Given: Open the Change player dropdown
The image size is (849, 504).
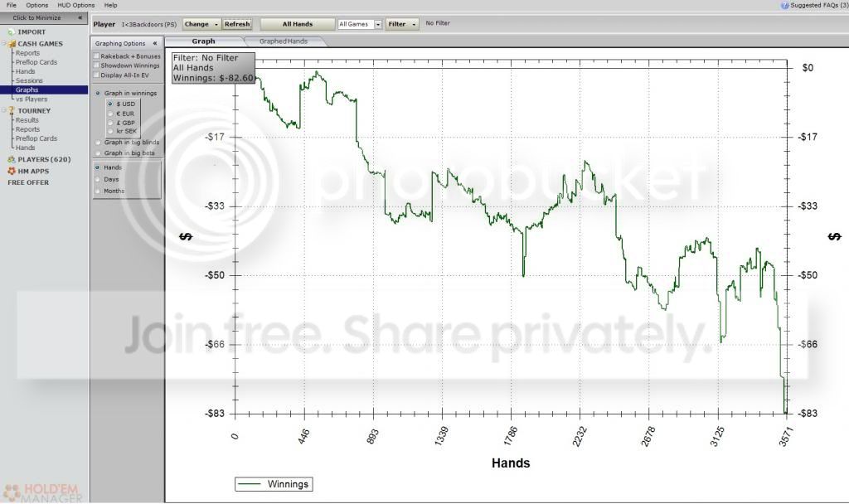Looking at the screenshot, I should coord(201,24).
